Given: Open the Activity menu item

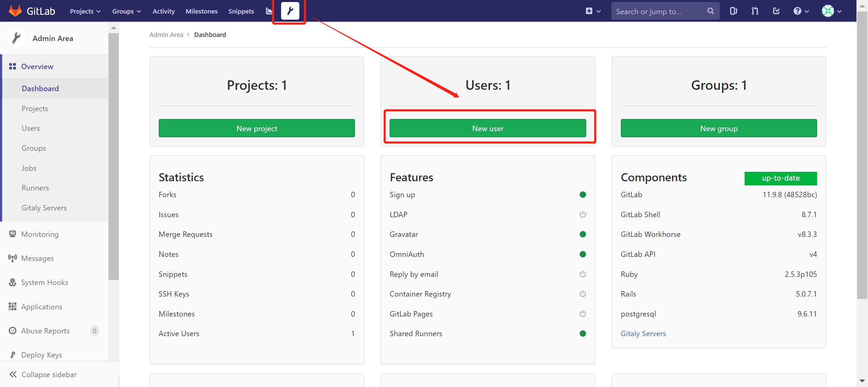Looking at the screenshot, I should [163, 11].
